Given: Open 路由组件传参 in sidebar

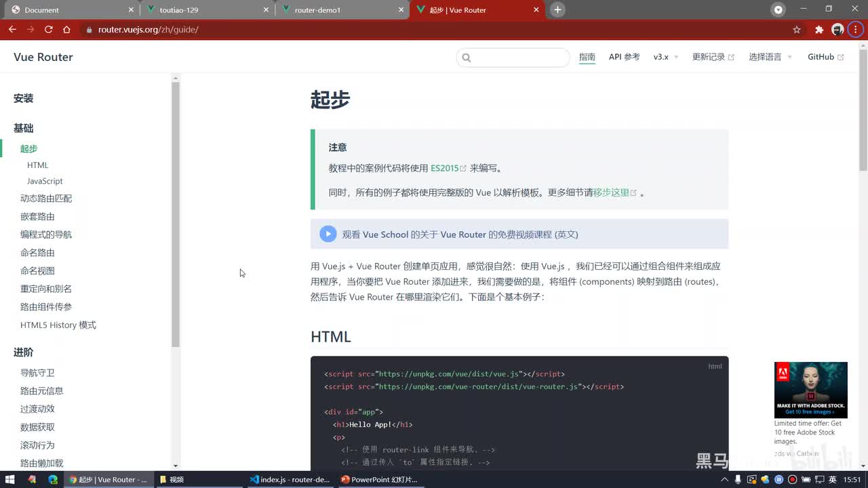Looking at the screenshot, I should point(46,307).
